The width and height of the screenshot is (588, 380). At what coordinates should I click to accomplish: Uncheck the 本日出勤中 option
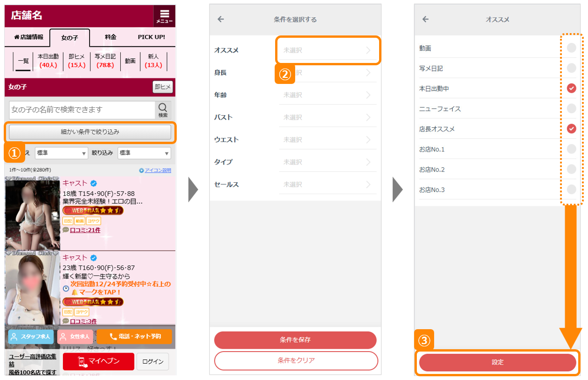[571, 88]
